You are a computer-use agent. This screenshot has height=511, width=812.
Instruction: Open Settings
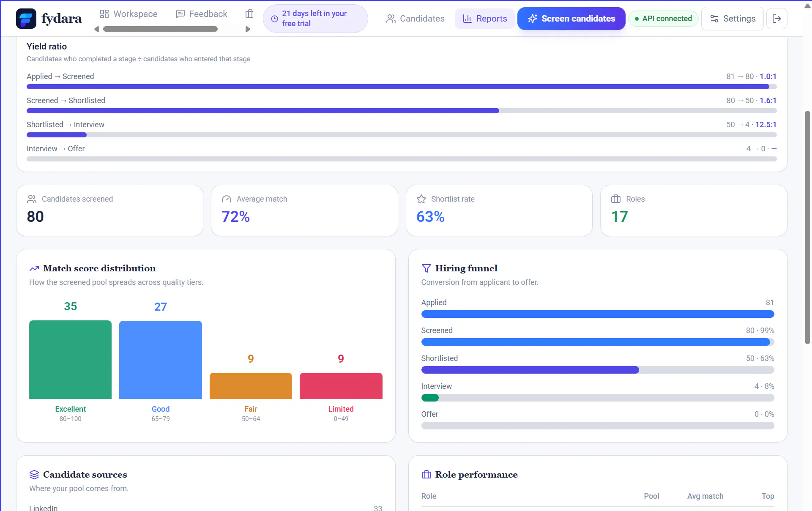tap(733, 19)
